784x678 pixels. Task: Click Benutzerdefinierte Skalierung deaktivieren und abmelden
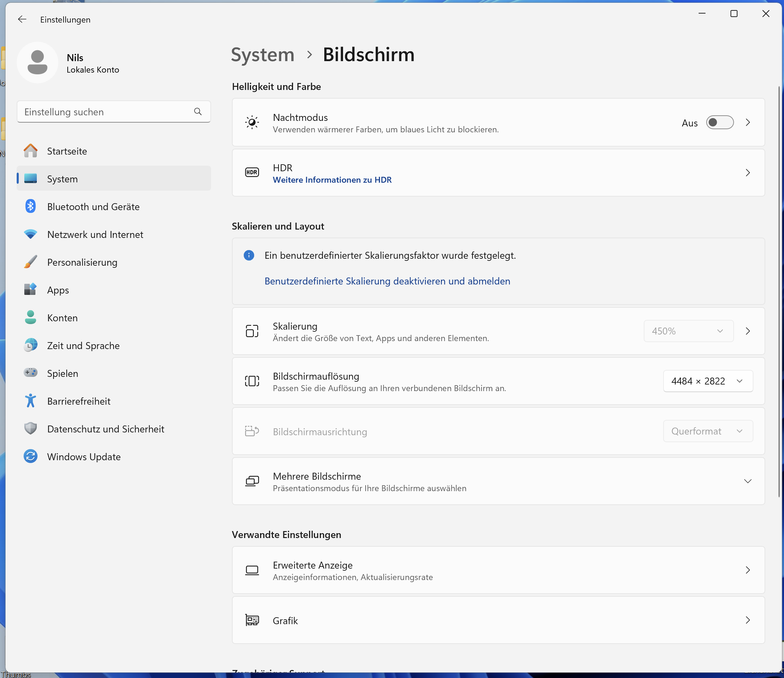click(387, 281)
